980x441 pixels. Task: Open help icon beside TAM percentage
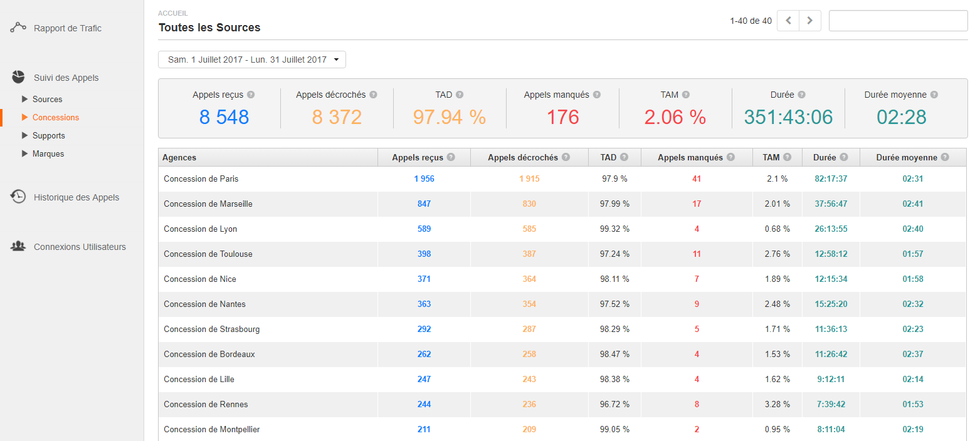point(687,95)
